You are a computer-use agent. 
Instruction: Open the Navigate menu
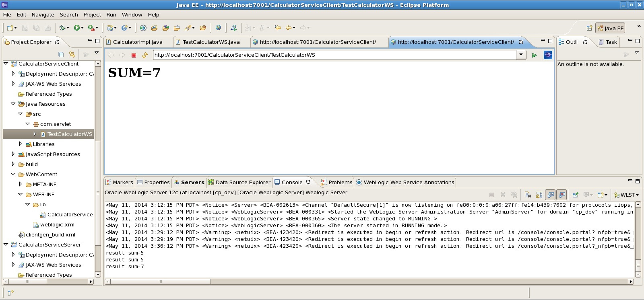click(x=43, y=14)
